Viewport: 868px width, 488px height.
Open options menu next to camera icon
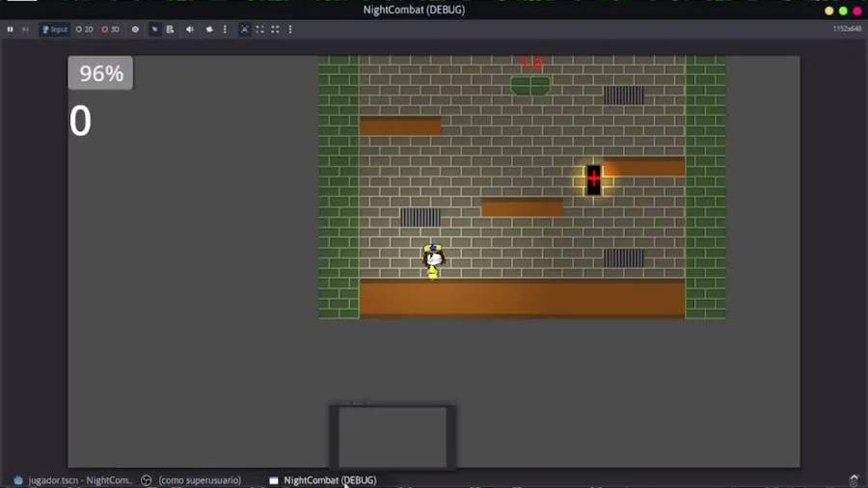(x=225, y=29)
